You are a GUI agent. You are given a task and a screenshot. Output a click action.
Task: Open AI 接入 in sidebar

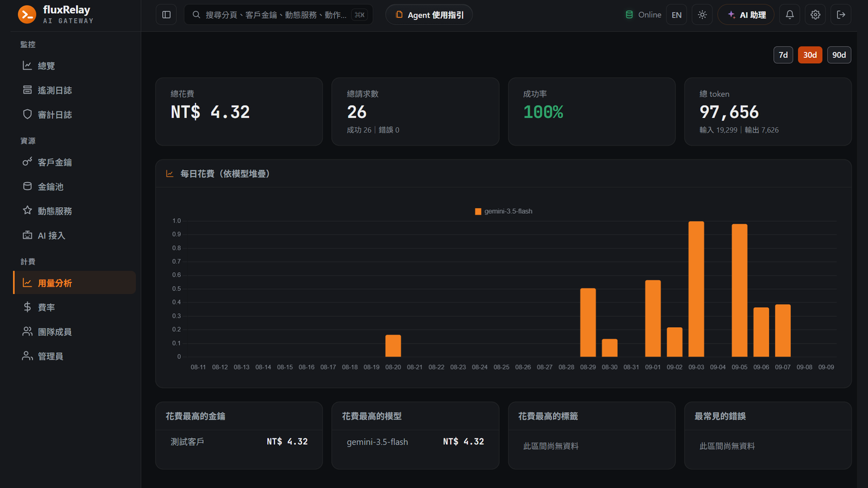coord(74,236)
